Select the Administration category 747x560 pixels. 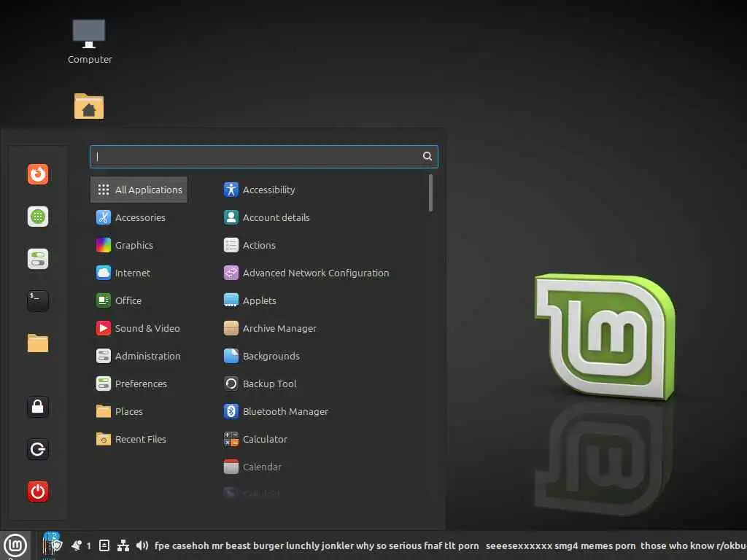pos(139,356)
